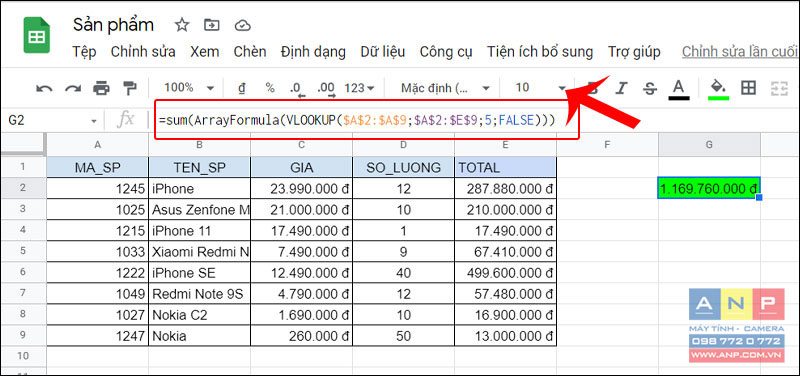Open text color picker
800x376 pixels.
[678, 89]
